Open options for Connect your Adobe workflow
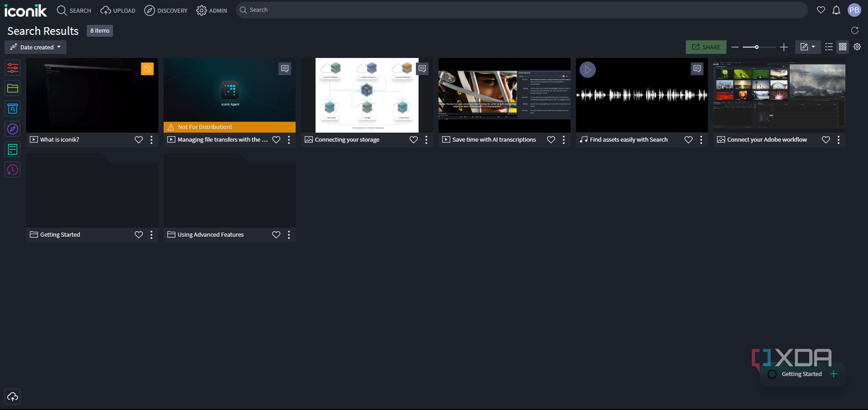Screen dimensions: 868x410 pos(838,140)
